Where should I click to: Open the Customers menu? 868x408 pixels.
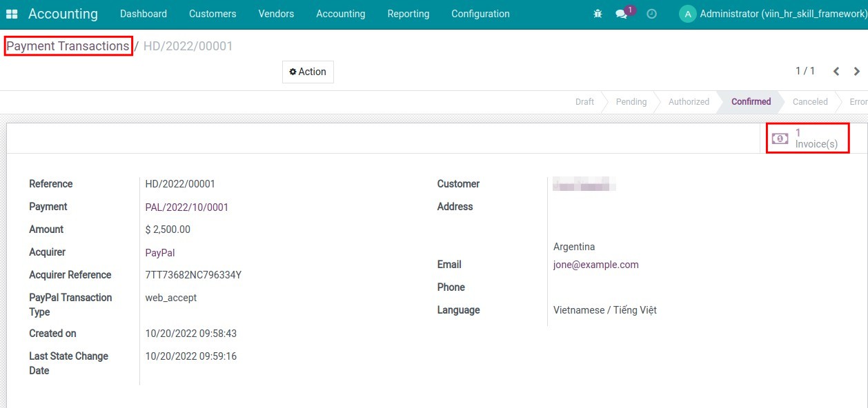[212, 13]
